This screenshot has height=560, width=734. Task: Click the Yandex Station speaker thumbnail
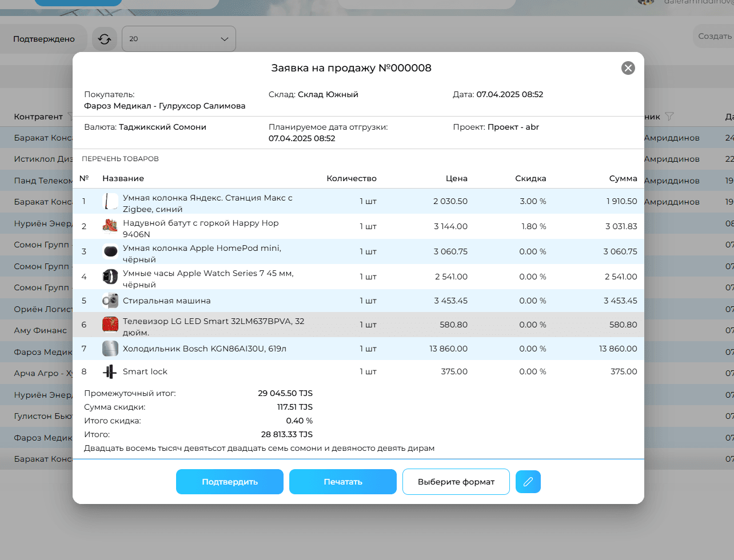(x=110, y=201)
